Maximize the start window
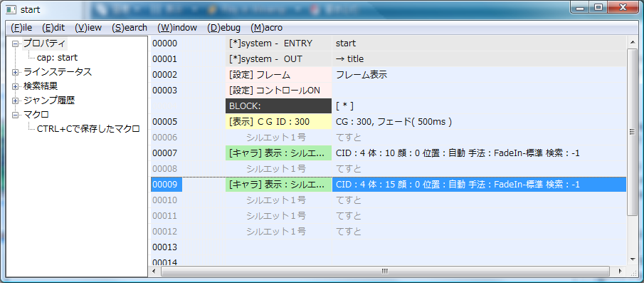This screenshot has width=644, height=283. pyautogui.click(x=598, y=7)
